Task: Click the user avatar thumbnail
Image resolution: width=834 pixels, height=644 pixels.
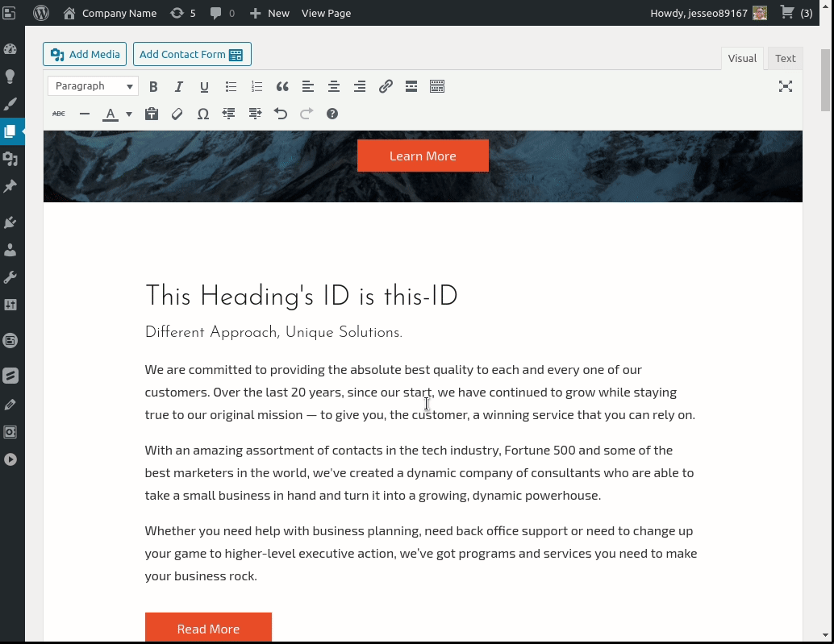Action: click(760, 13)
